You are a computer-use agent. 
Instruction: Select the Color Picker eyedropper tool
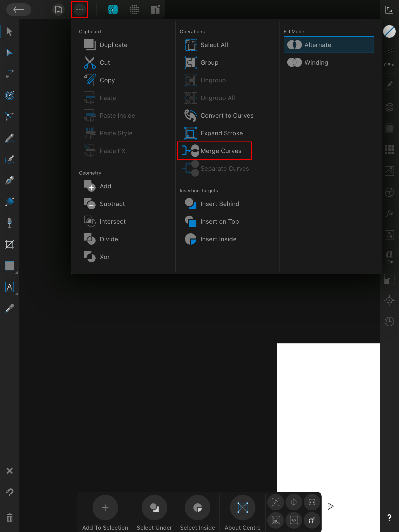point(10,308)
